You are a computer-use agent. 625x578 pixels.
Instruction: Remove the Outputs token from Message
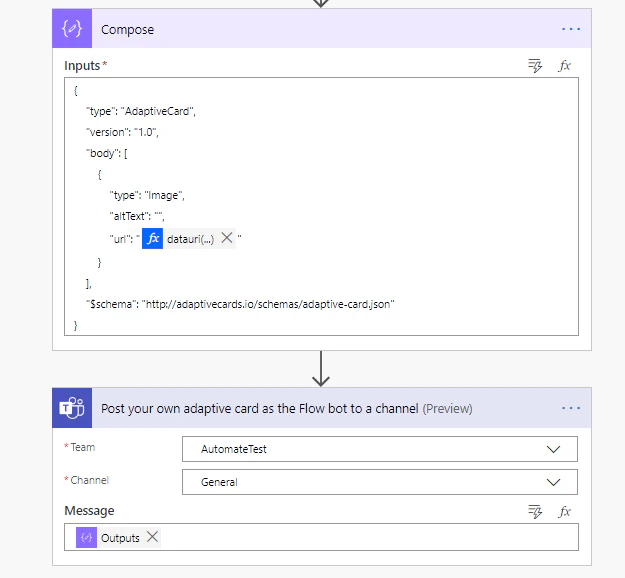(x=152, y=537)
